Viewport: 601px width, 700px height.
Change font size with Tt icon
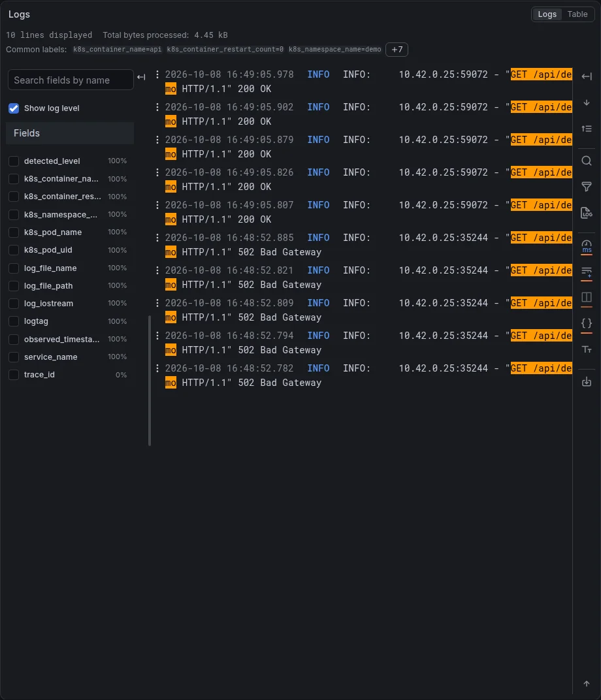pos(586,349)
